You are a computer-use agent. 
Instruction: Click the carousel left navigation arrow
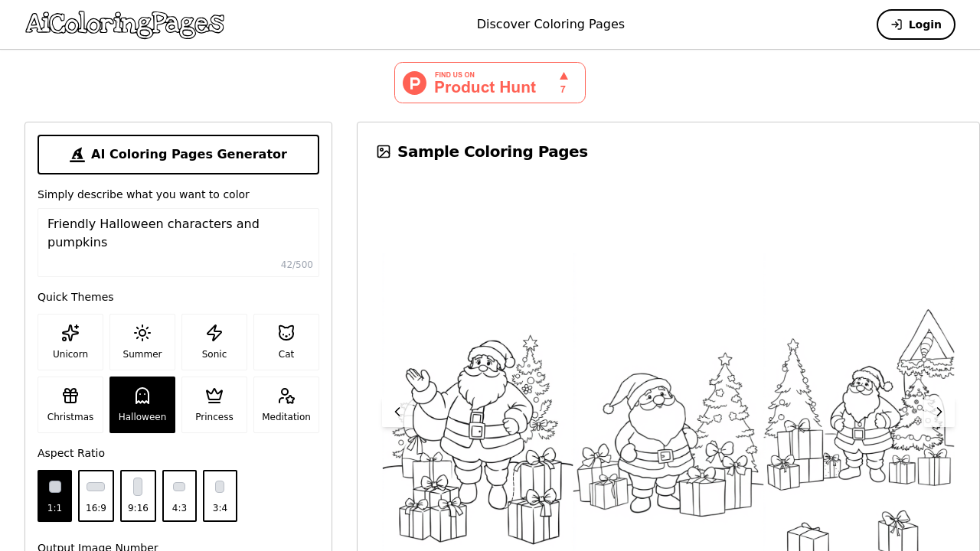click(x=397, y=411)
